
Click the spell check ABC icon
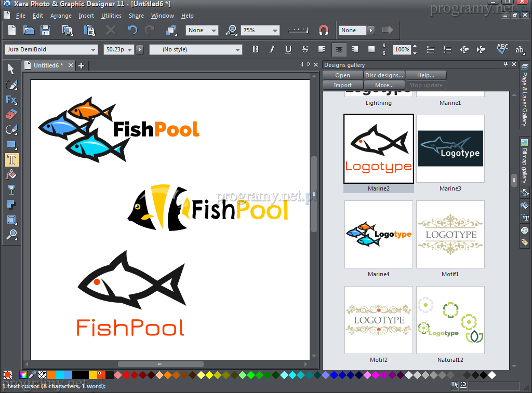(x=502, y=49)
